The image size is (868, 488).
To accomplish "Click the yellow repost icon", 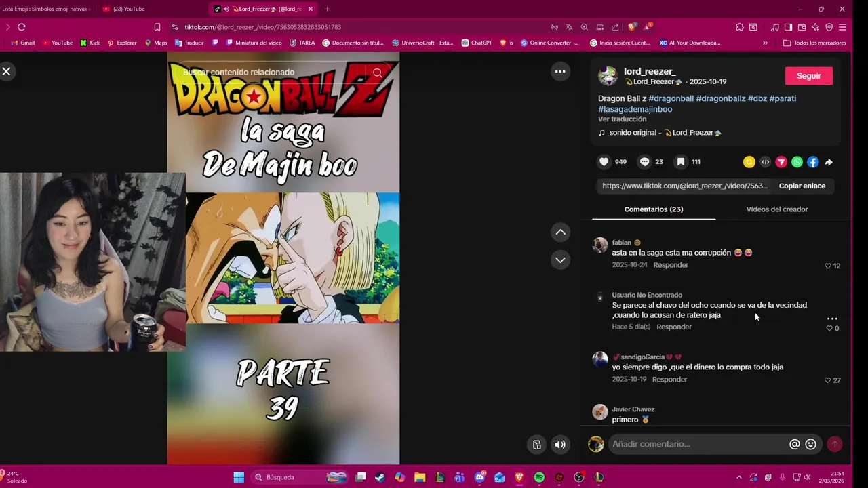I will tap(749, 162).
